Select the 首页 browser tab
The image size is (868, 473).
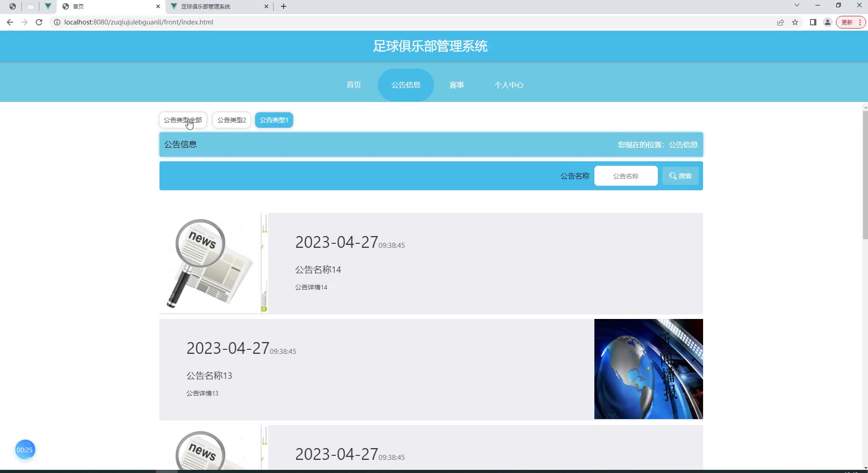(x=111, y=6)
